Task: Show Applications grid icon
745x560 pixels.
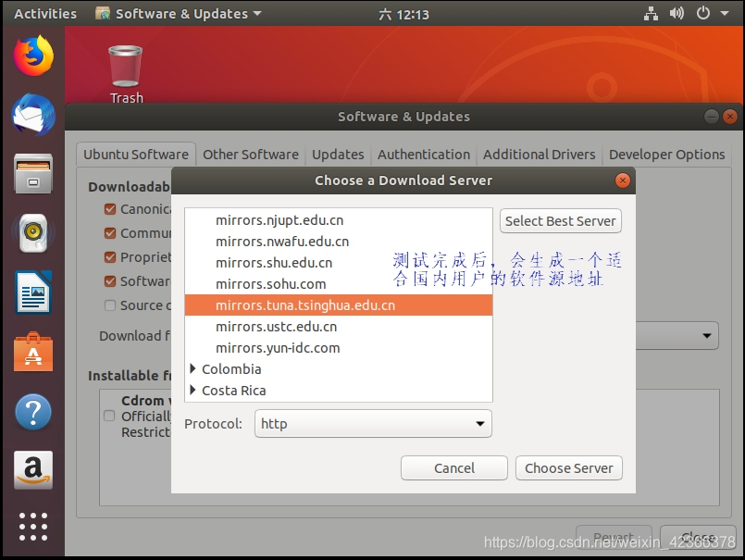Action: point(33,527)
